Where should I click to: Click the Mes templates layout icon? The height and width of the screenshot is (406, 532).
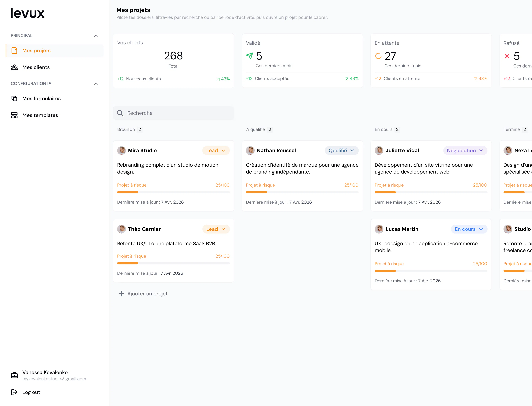coord(14,115)
